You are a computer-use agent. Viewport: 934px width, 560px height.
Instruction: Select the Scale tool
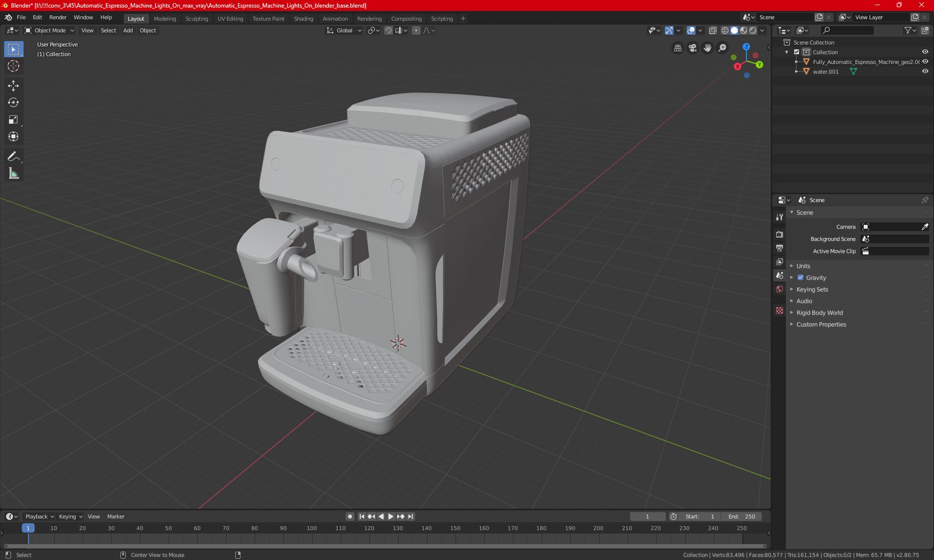[13, 120]
